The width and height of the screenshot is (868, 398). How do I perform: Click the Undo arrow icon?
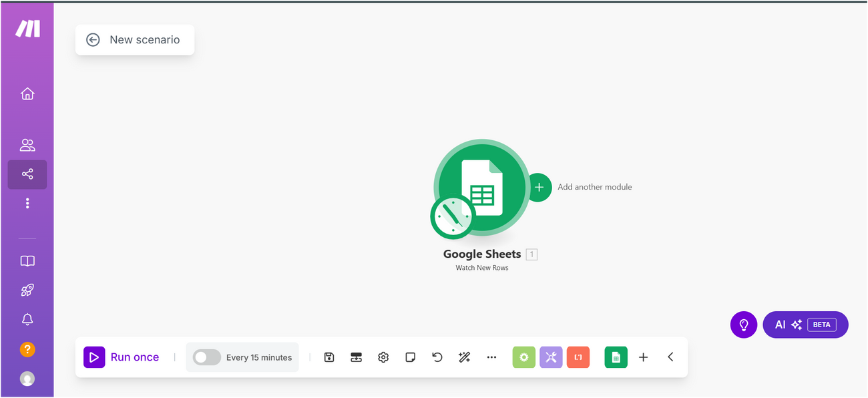coord(437,357)
